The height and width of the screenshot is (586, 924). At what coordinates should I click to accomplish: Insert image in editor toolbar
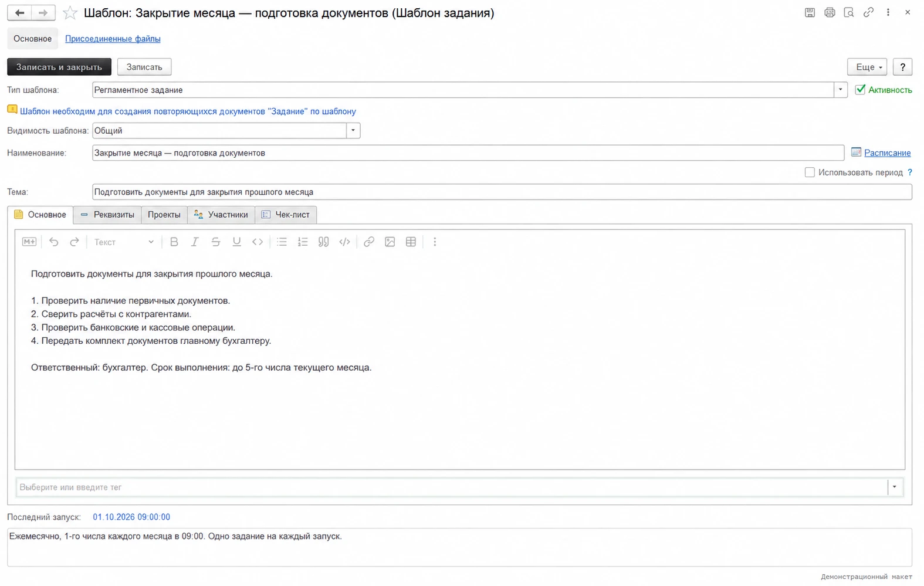tap(390, 242)
